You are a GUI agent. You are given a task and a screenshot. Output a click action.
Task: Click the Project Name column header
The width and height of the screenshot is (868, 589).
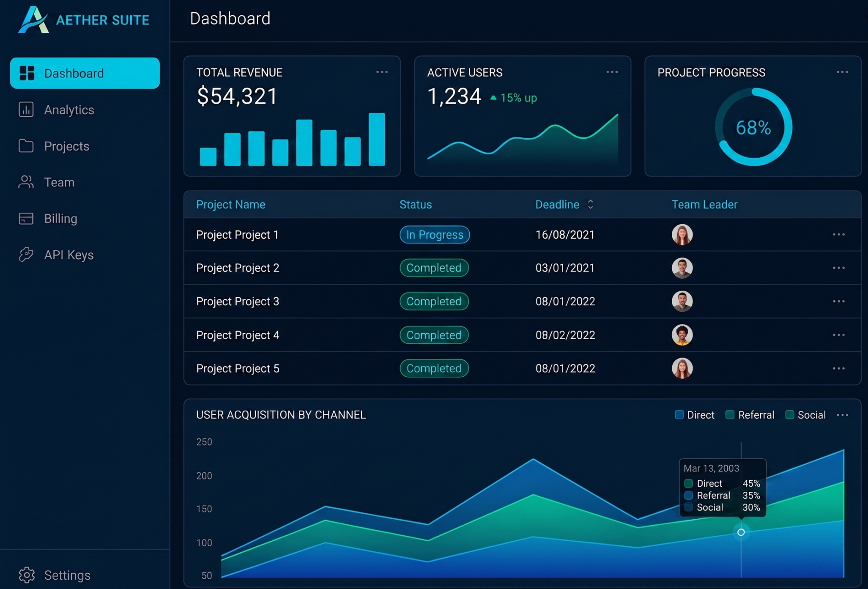231,205
